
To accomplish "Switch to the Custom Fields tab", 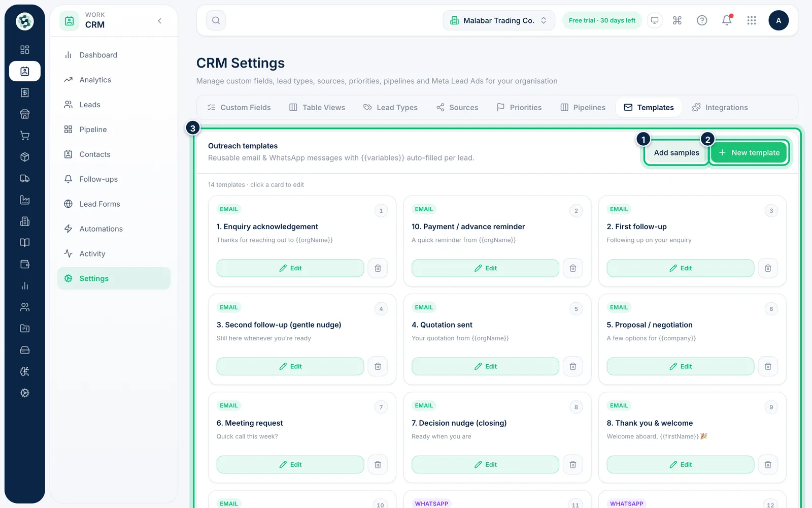I will coord(239,108).
